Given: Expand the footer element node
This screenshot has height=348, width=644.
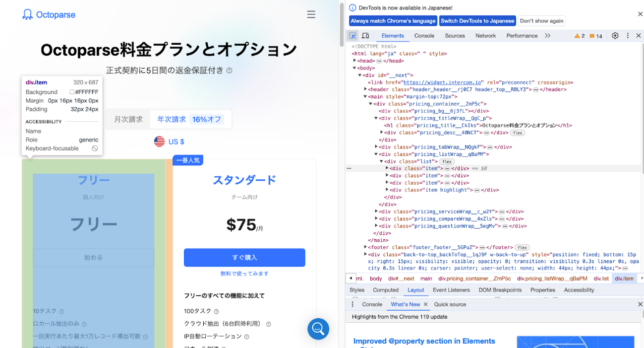Looking at the screenshot, I should 365,247.
